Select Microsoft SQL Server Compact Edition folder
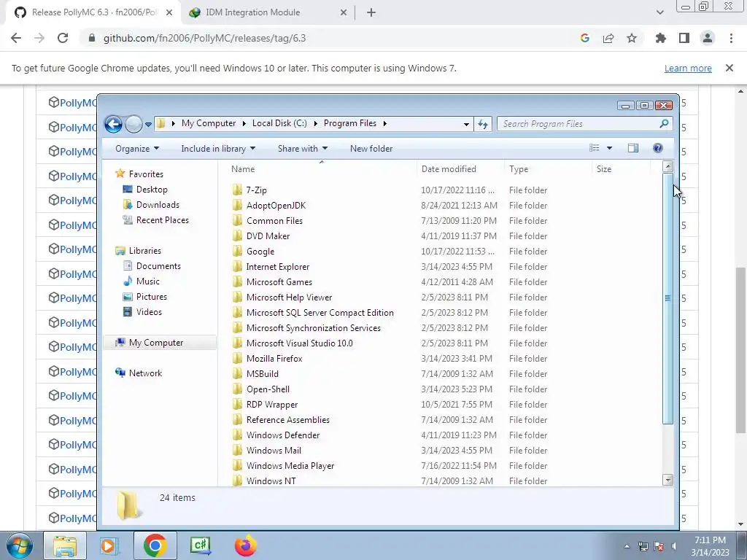 tap(320, 312)
